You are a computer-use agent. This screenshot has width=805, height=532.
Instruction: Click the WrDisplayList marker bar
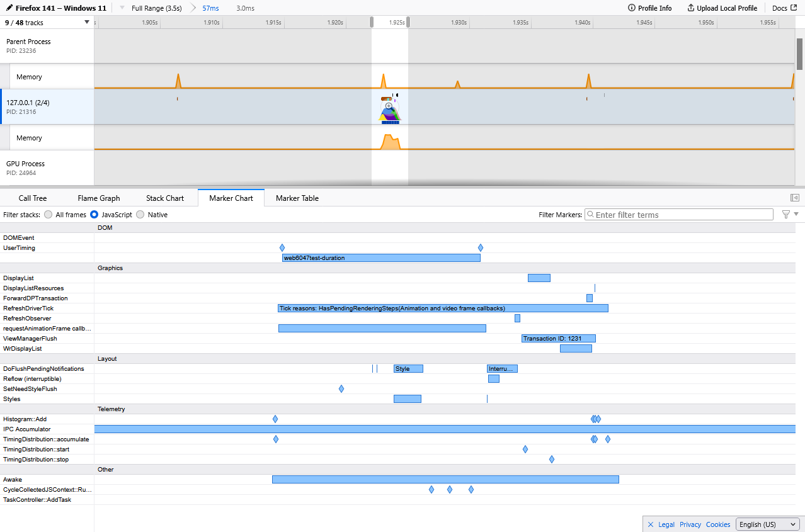[576, 348]
